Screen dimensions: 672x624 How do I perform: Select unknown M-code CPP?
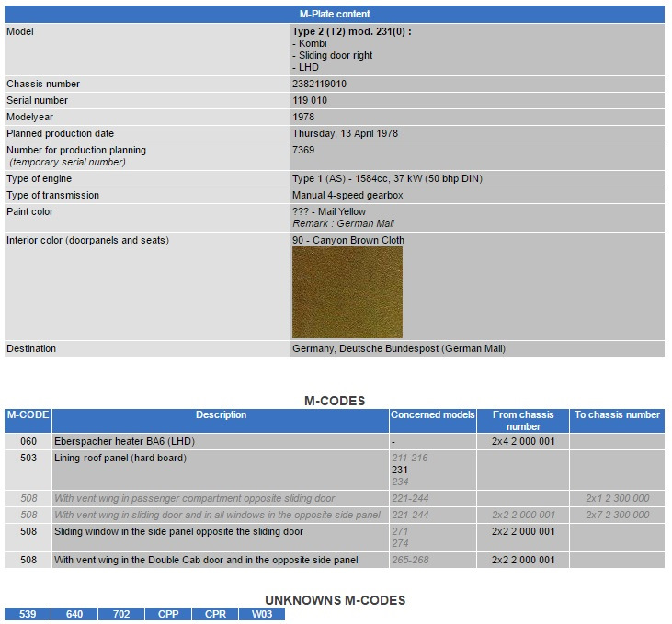[168, 614]
